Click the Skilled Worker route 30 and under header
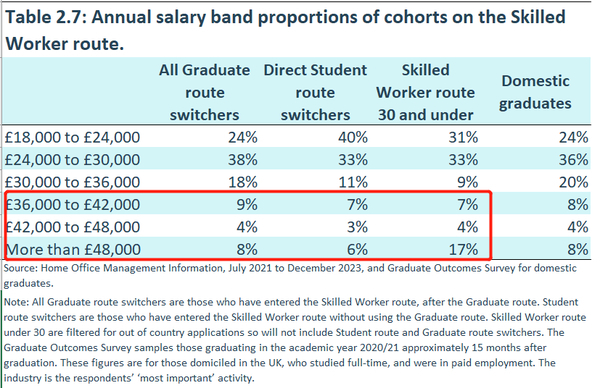Viewport: 600px width, 388px height. click(425, 92)
